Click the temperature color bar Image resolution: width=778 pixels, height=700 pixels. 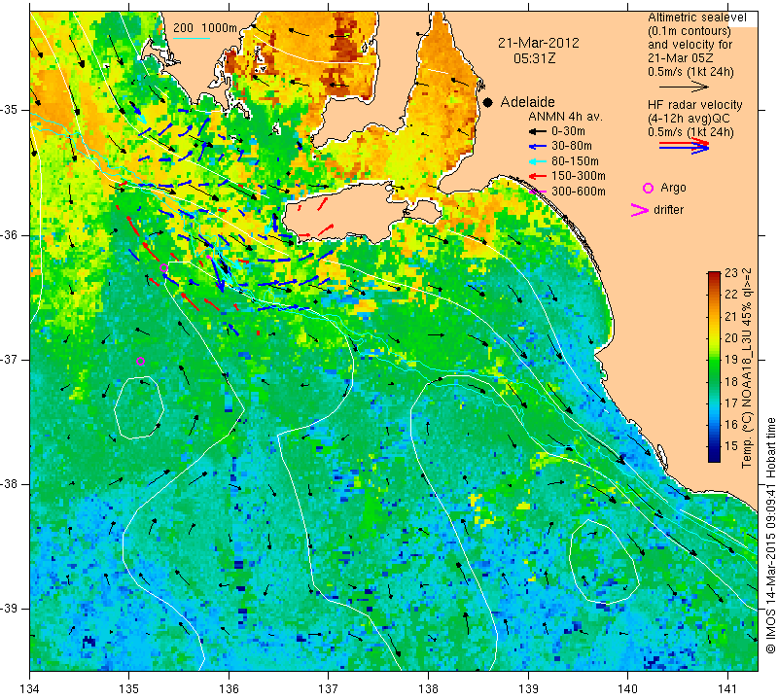point(714,367)
